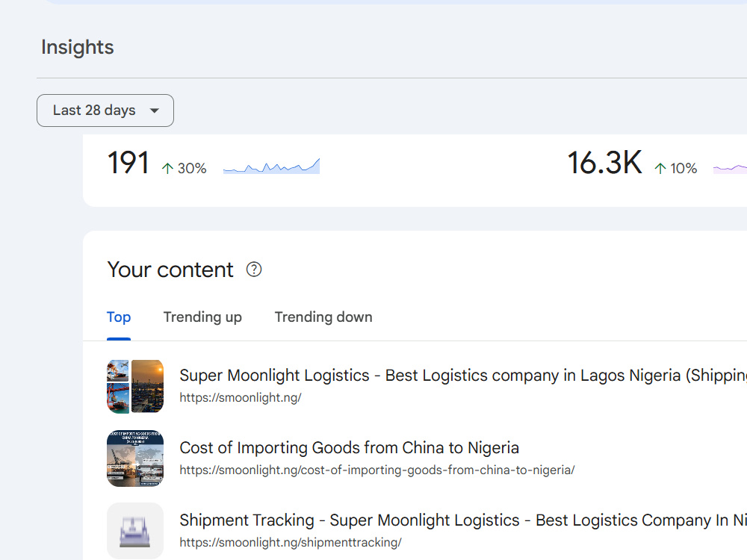Click the green 10% increase arrow
The image size is (747, 560).
tap(660, 168)
